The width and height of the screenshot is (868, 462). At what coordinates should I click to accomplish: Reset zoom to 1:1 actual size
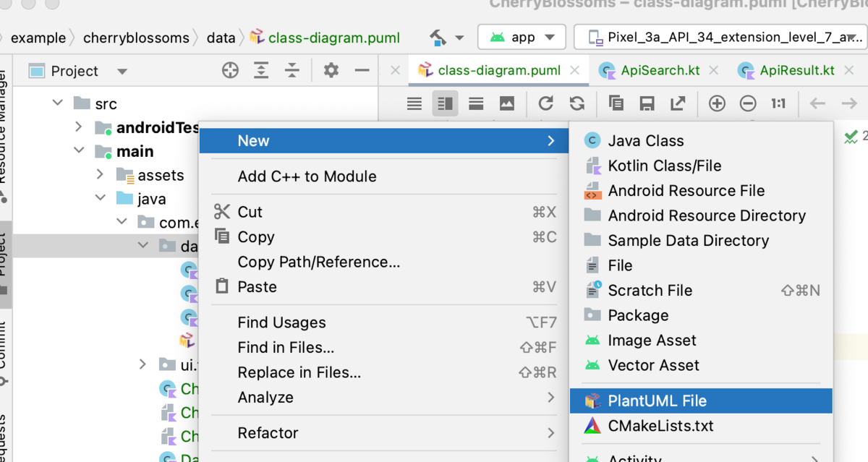coord(778,103)
